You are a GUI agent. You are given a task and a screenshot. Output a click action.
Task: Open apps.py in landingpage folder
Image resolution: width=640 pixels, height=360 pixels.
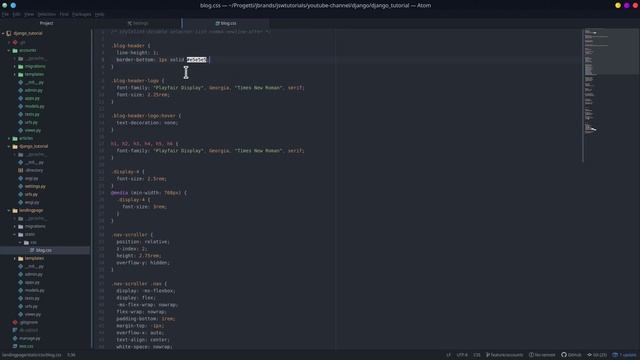pyautogui.click(x=32, y=282)
